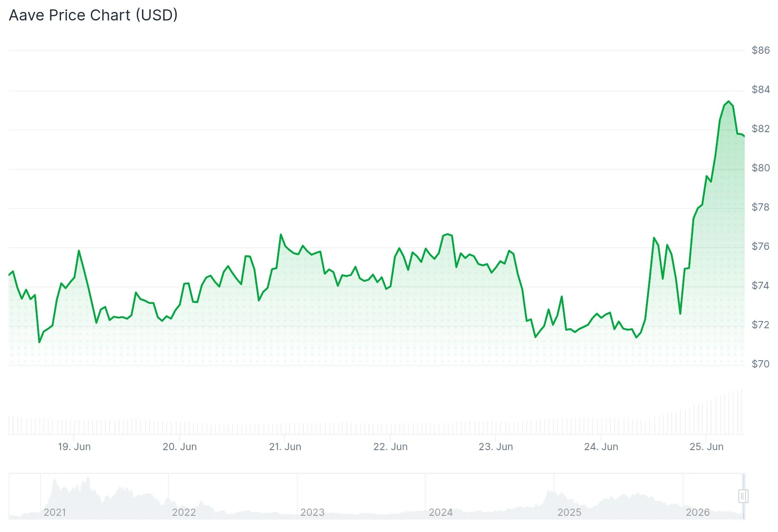Click the $84 price axis label
The width and height of the screenshot is (778, 532).
coord(761,90)
